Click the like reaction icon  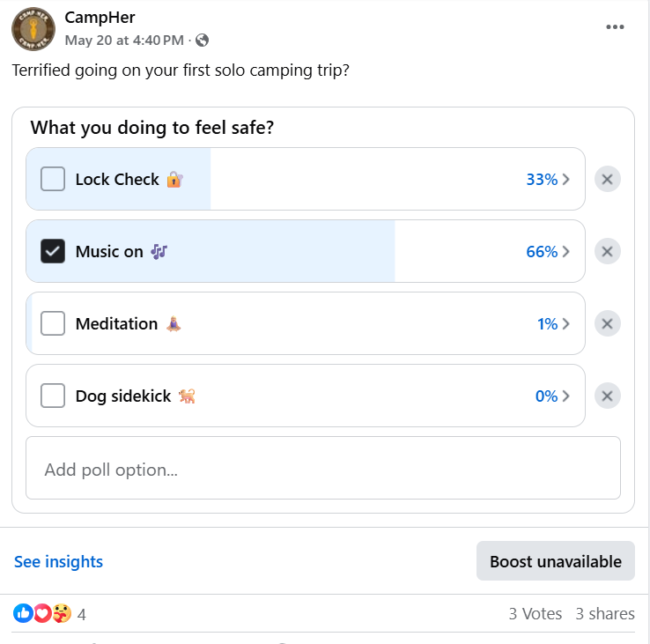(x=23, y=613)
